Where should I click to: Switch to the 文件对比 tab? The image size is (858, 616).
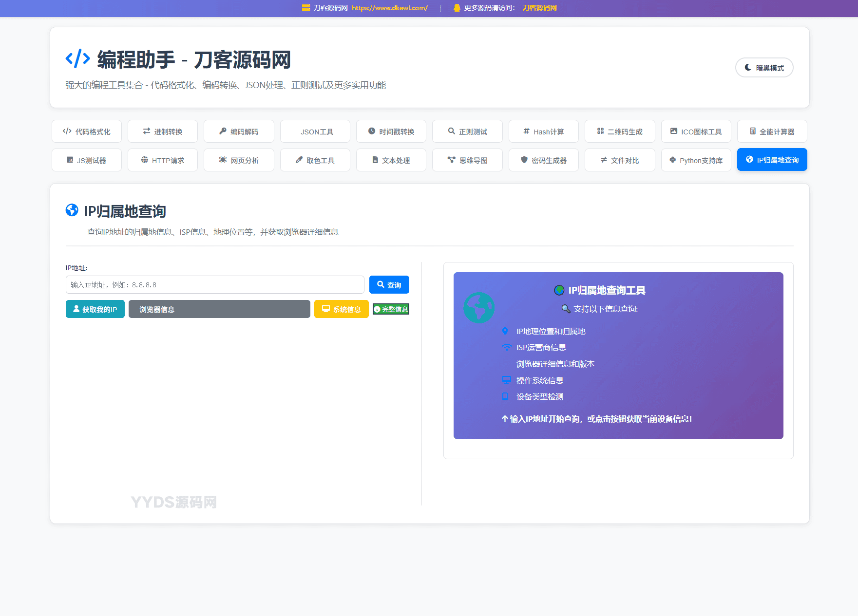[620, 160]
